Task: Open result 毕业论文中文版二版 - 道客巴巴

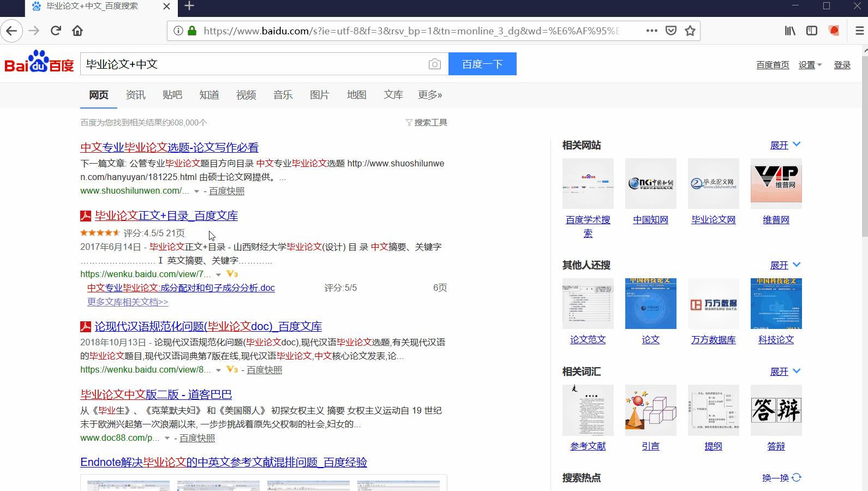Action: click(156, 394)
